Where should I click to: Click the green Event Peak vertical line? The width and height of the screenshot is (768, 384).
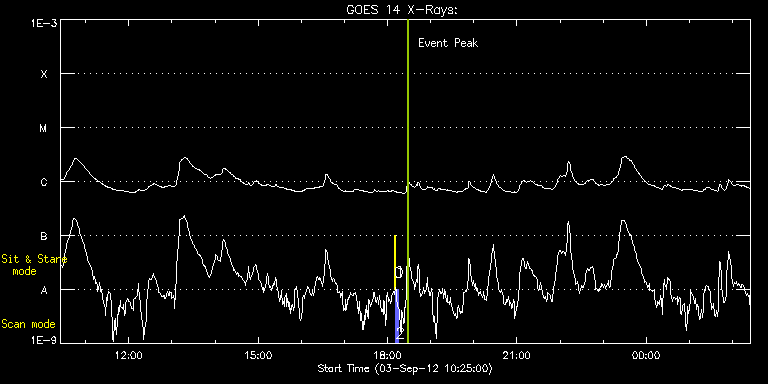tap(408, 181)
